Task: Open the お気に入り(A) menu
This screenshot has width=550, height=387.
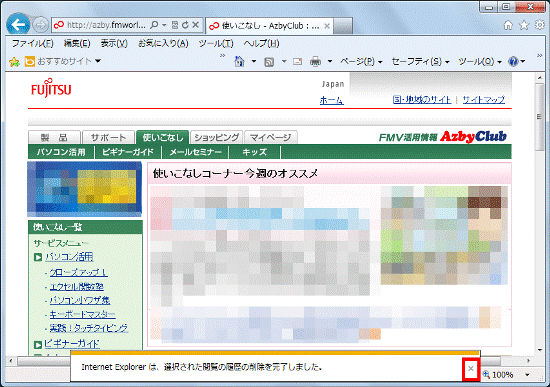Action: point(163,44)
